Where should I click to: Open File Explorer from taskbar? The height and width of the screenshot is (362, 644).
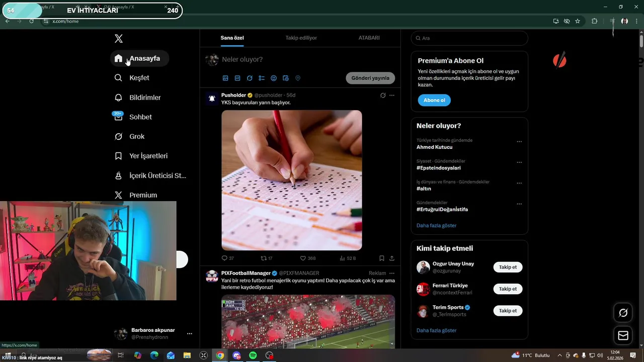click(187, 355)
